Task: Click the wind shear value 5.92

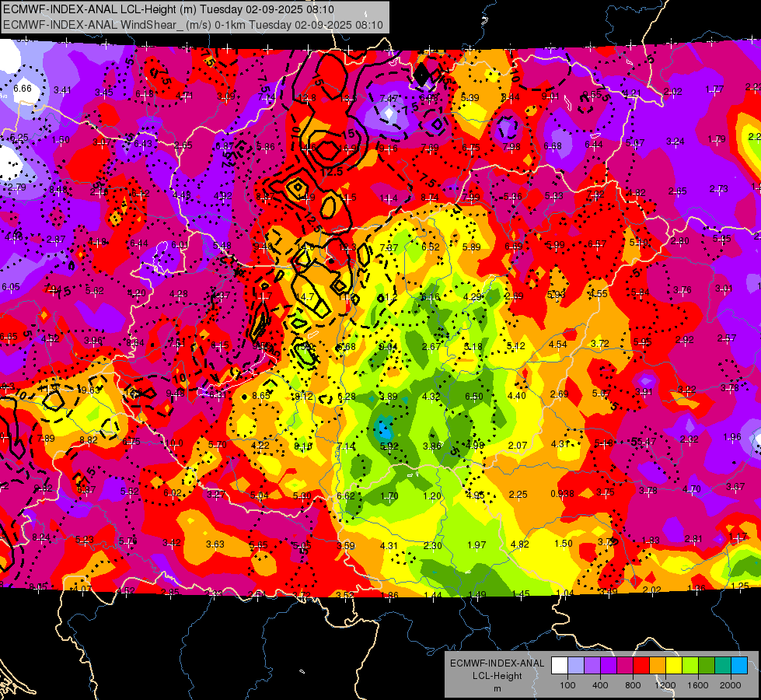Action: [389, 446]
